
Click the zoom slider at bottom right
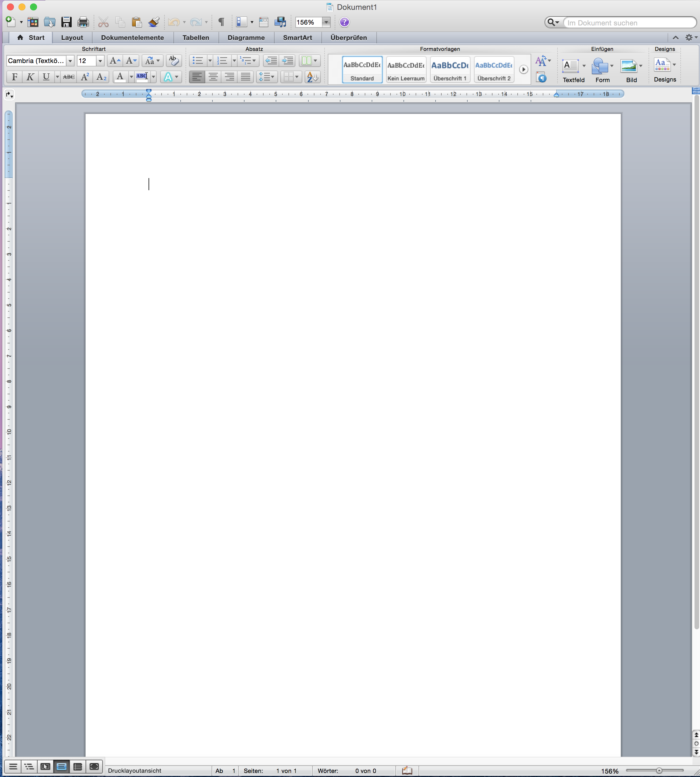659,770
